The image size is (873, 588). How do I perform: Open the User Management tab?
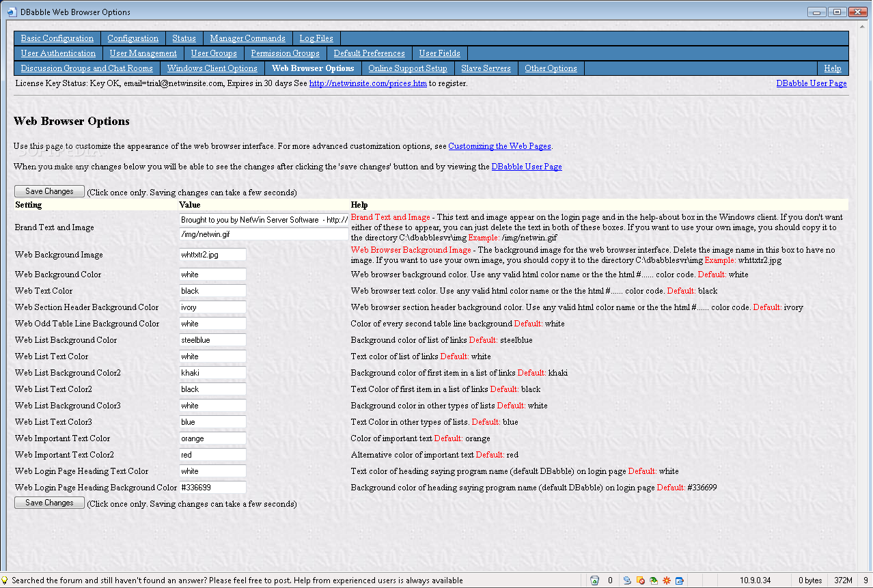click(143, 53)
